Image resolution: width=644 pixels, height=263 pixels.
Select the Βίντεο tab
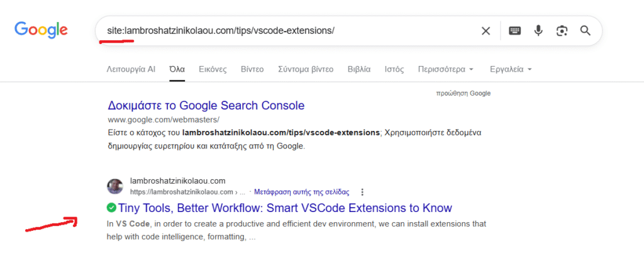coord(252,69)
